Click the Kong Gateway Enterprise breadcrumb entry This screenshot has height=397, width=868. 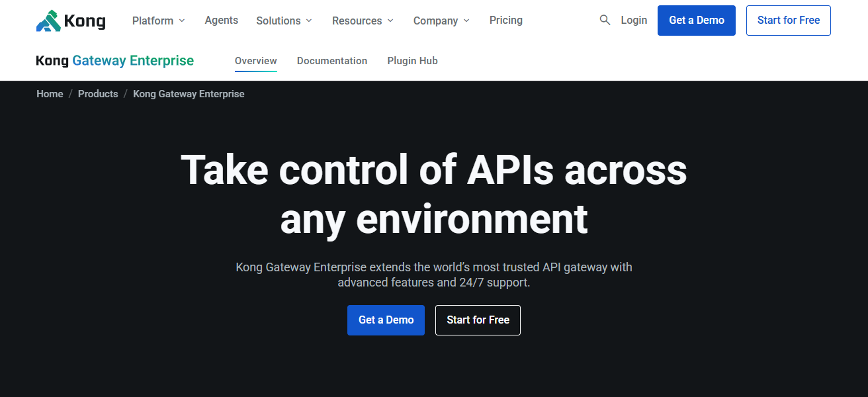[188, 93]
